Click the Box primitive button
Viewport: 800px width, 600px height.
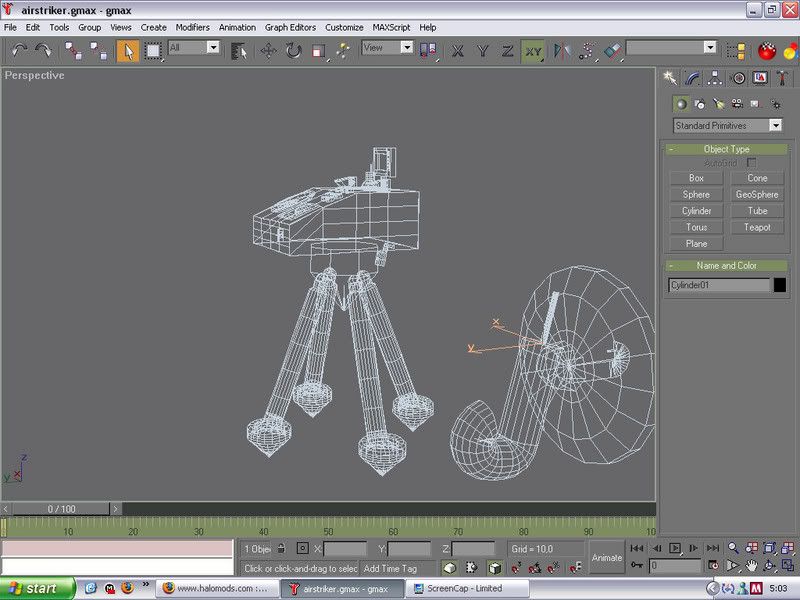pos(696,178)
